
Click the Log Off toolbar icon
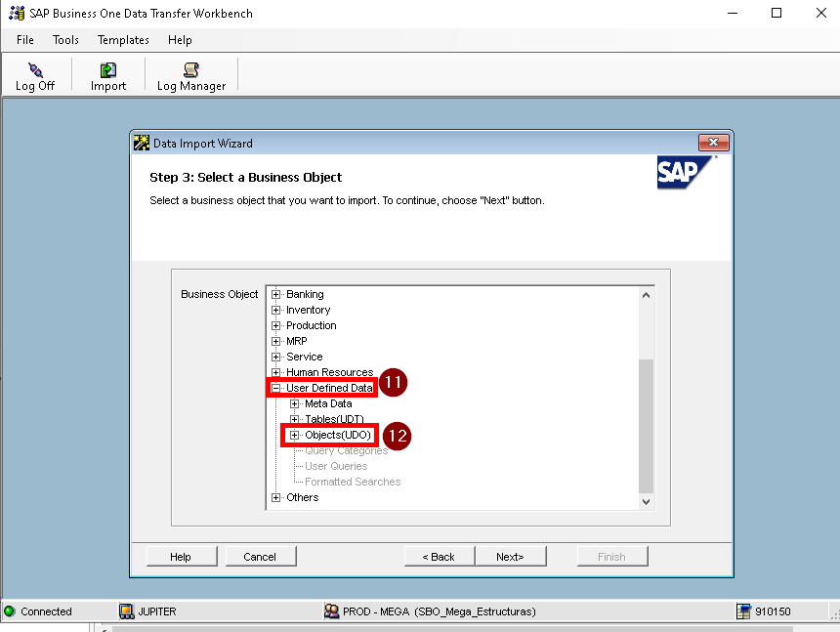(x=35, y=70)
